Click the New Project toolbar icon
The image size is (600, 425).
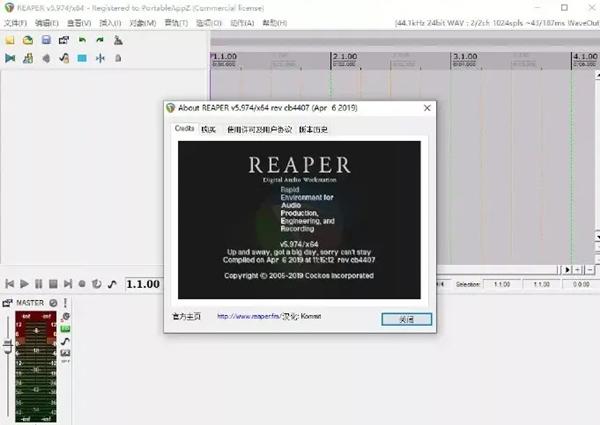click(x=10, y=40)
